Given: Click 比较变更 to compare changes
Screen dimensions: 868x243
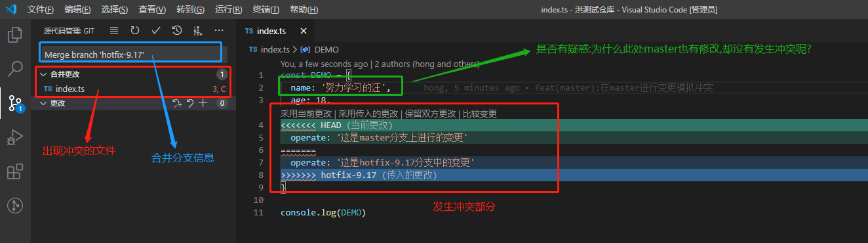Looking at the screenshot, I should pos(480,114).
